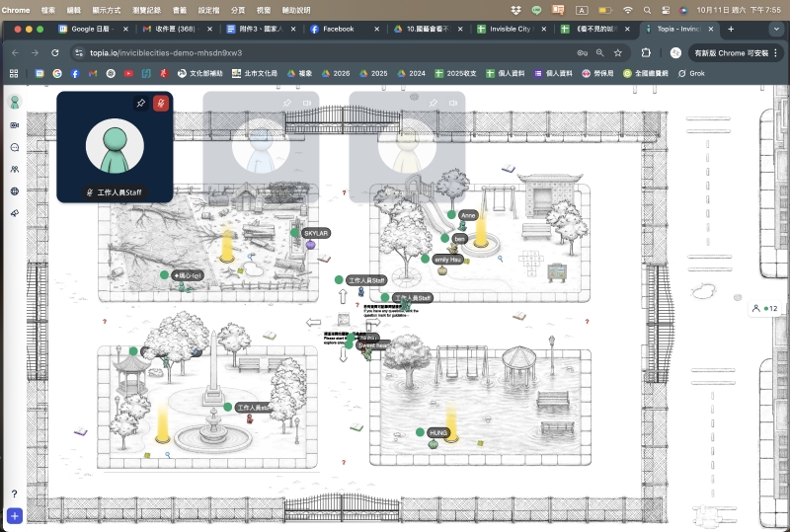790x532 pixels.
Task: Switch to the Facebook browser tab
Action: [x=338, y=29]
